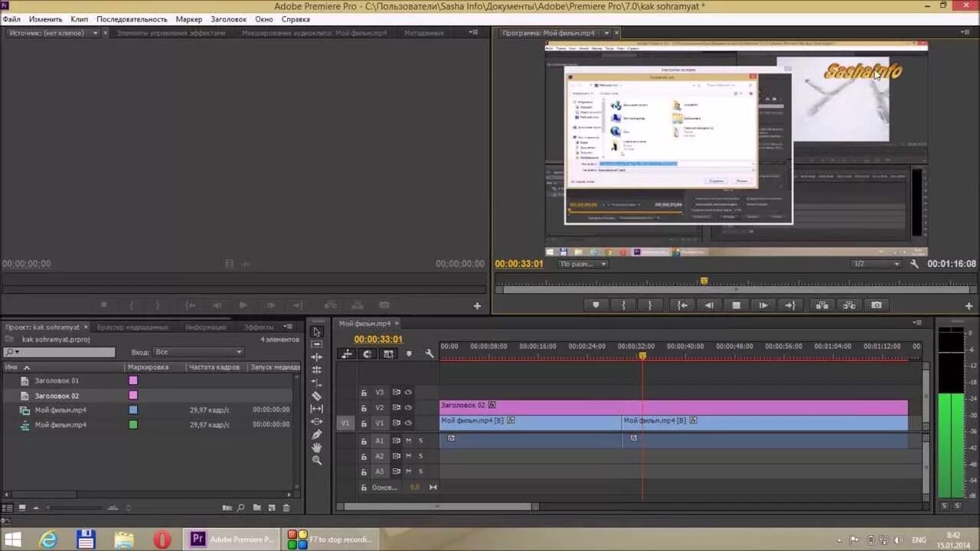The image size is (980, 551).
Task: Click Export Frame camera icon
Action: 876,305
